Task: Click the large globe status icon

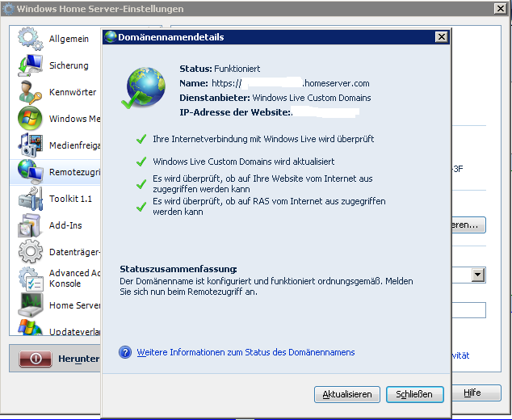Action: point(144,87)
